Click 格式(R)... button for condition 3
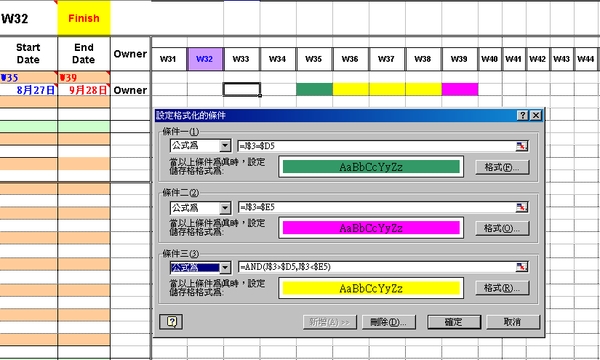The width and height of the screenshot is (600, 360). (502, 288)
